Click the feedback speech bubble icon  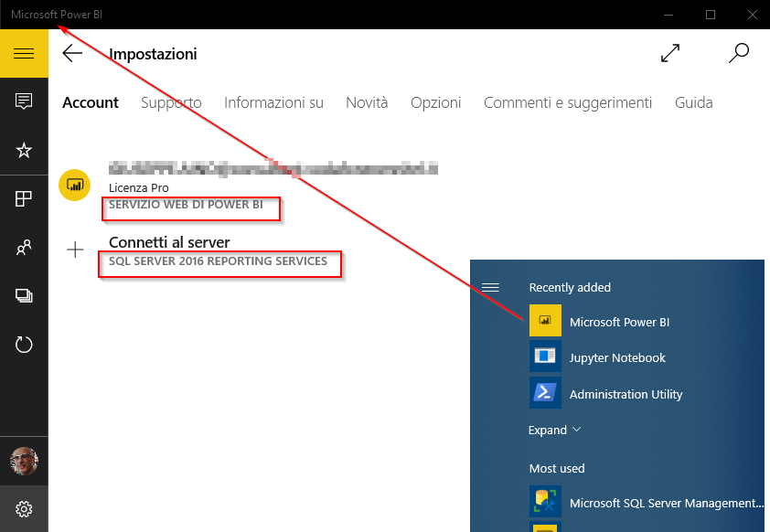(24, 101)
